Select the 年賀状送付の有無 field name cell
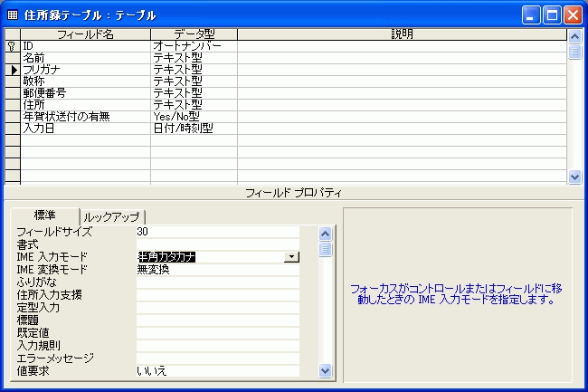 [x=86, y=117]
